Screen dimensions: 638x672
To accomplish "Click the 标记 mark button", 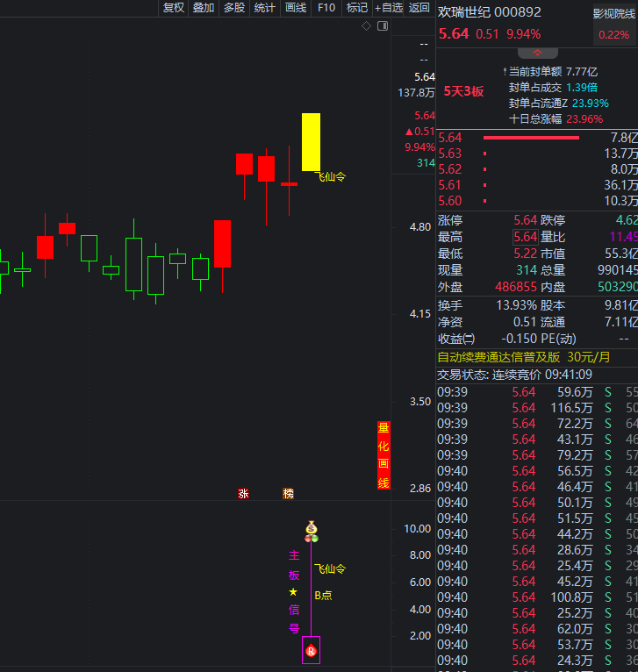I will [356, 8].
